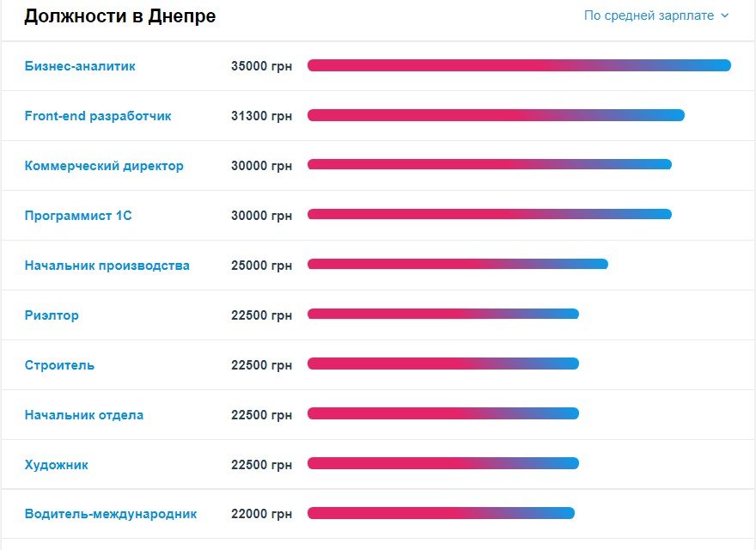This screenshot has height=550, width=756.
Task: Click the Водитель-международник salary bar
Action: coord(441,514)
